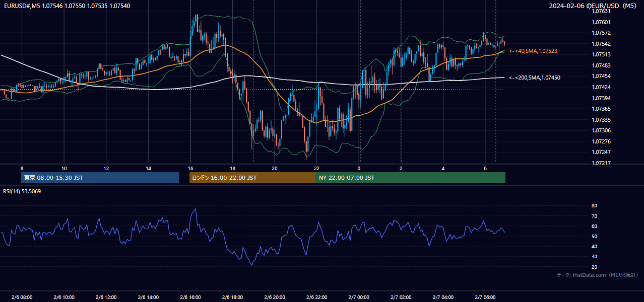Click the 2/6 12:00 date label
Image resolution: width=644 pixels, height=302 pixels.
(x=106, y=297)
